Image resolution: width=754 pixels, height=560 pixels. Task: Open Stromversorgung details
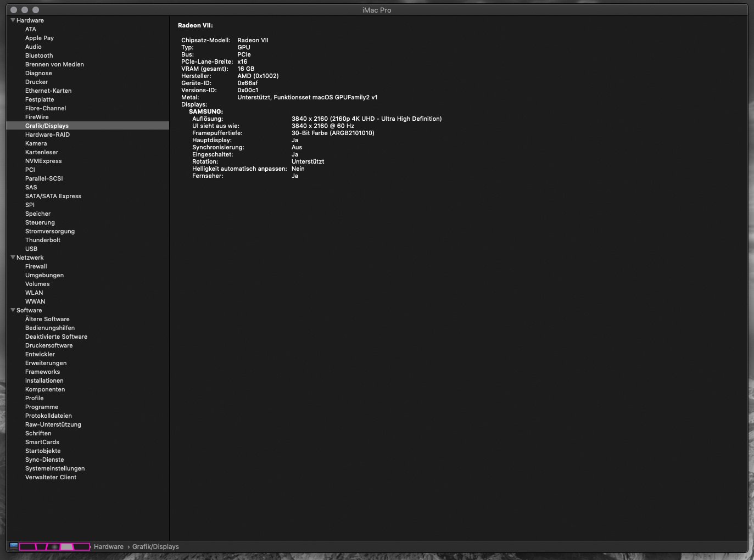click(50, 231)
